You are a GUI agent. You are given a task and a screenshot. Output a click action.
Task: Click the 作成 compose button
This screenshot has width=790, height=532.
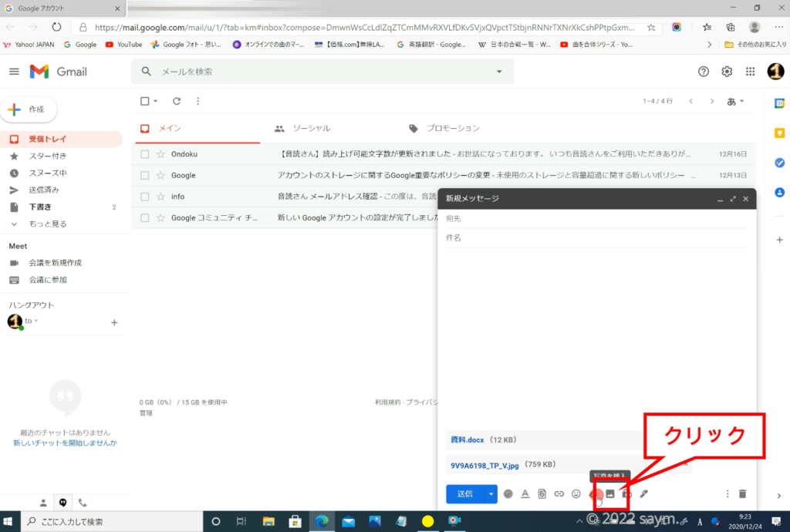click(x=29, y=109)
